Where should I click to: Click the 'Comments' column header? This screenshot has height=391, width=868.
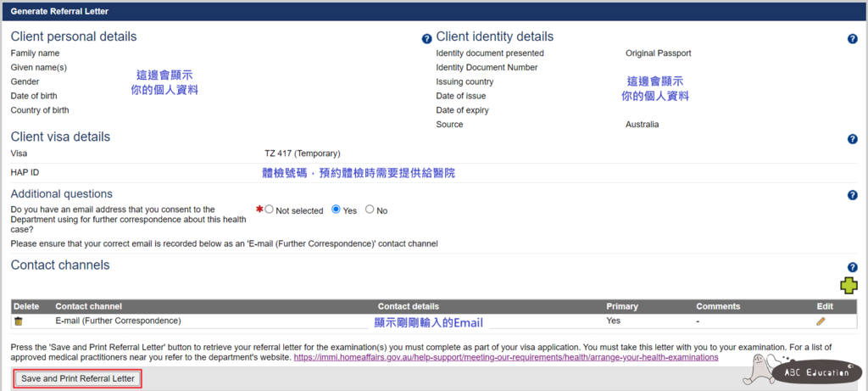click(x=718, y=306)
